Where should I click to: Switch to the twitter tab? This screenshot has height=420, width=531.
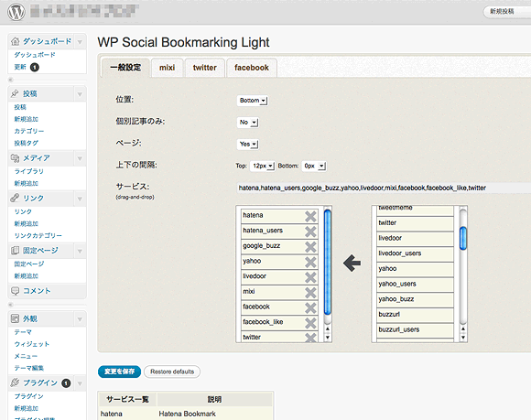[x=204, y=68]
